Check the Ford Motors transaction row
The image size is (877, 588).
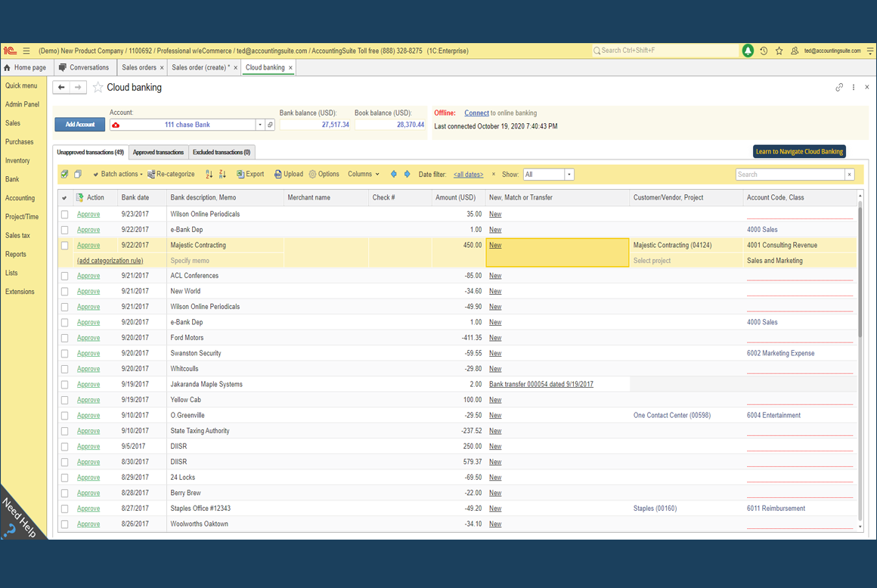[x=65, y=338]
